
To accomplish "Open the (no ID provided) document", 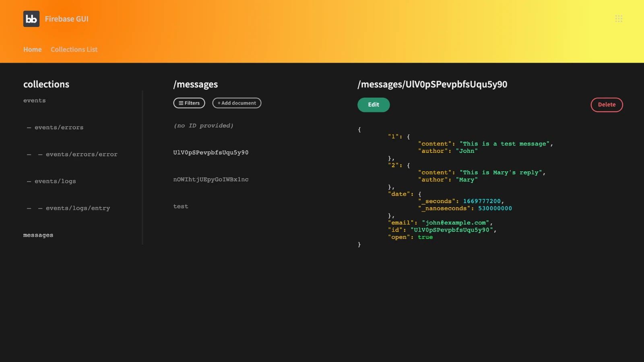I will [203, 125].
